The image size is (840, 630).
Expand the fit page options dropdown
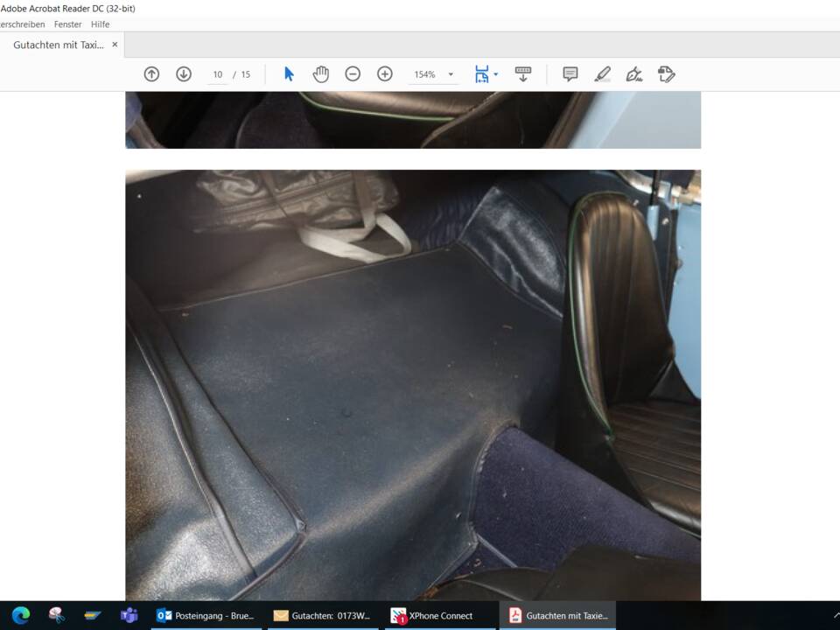pos(496,74)
